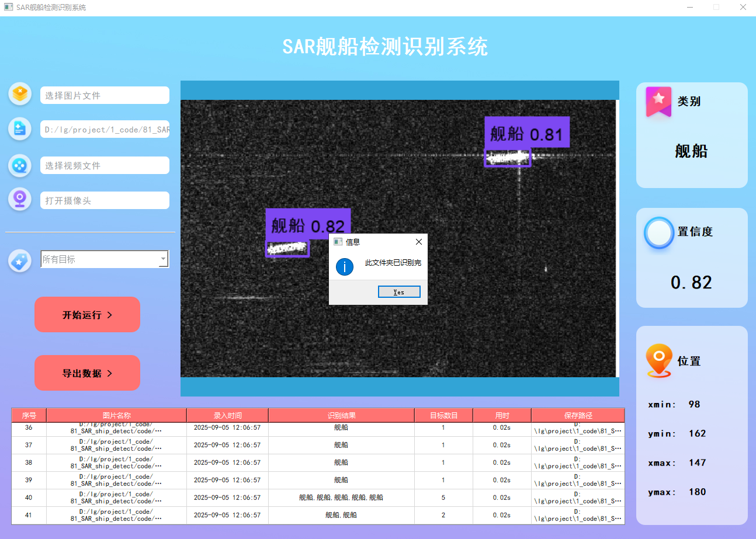This screenshot has height=539, width=756.
Task: Click the main window title app icon
Action: tap(8, 7)
